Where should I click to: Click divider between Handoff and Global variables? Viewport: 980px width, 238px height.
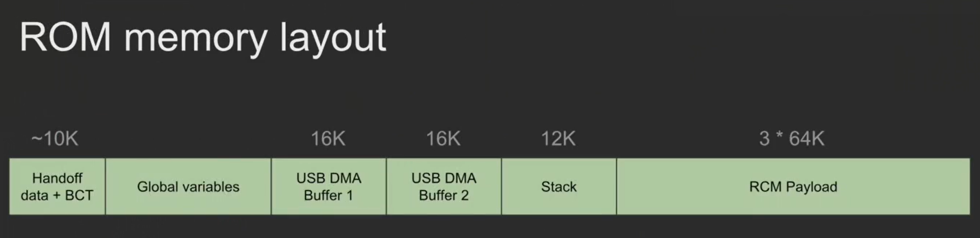point(105,187)
